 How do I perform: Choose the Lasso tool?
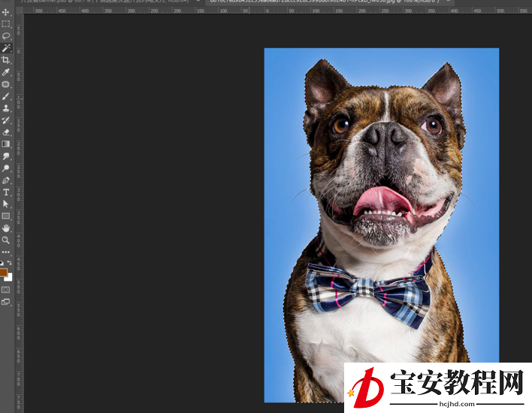point(6,36)
